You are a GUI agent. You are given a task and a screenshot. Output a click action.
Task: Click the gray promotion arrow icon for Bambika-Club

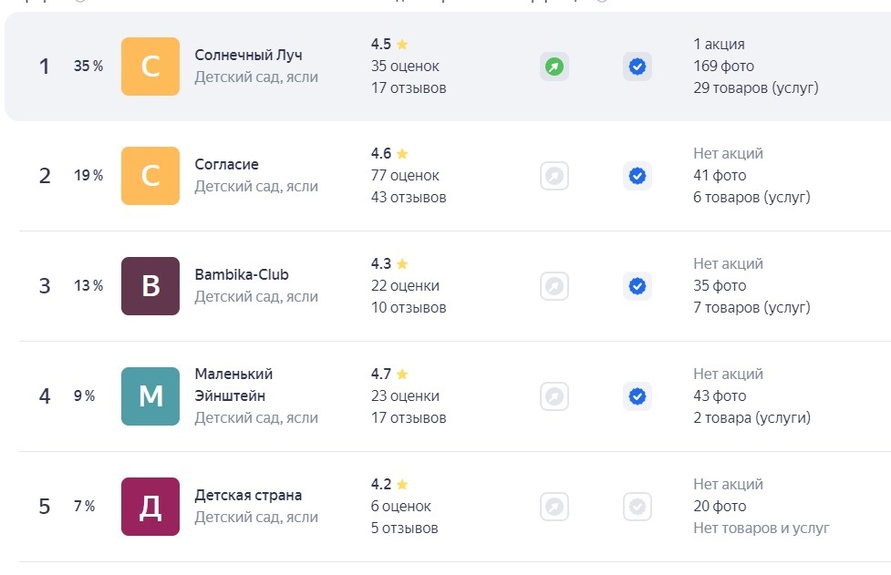(554, 286)
